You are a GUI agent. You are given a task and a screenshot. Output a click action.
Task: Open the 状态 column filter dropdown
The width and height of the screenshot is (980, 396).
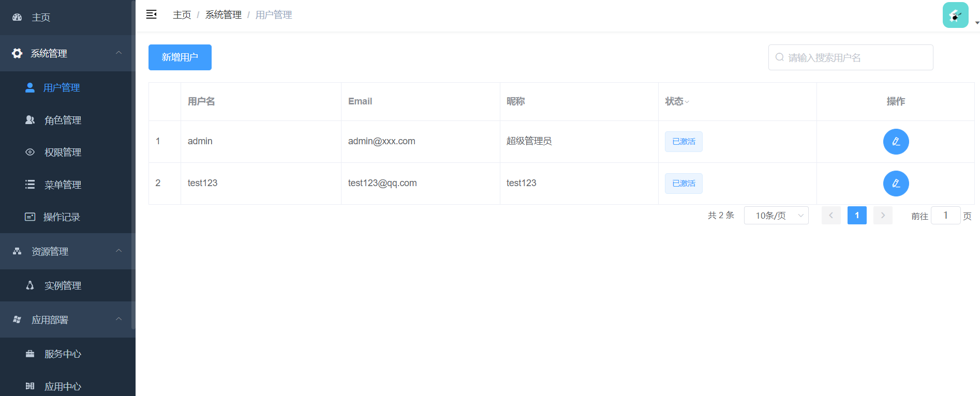(687, 102)
